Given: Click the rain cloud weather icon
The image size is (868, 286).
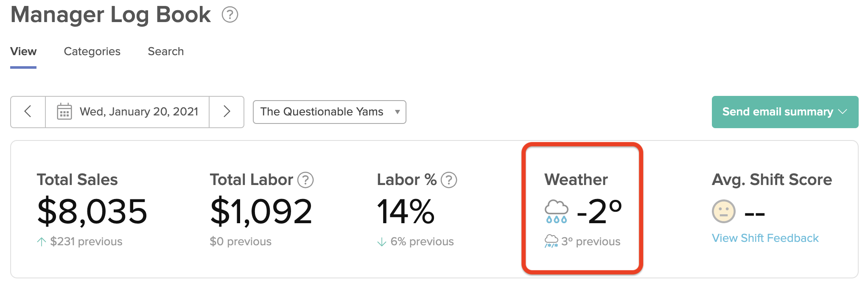Looking at the screenshot, I should pos(556,211).
